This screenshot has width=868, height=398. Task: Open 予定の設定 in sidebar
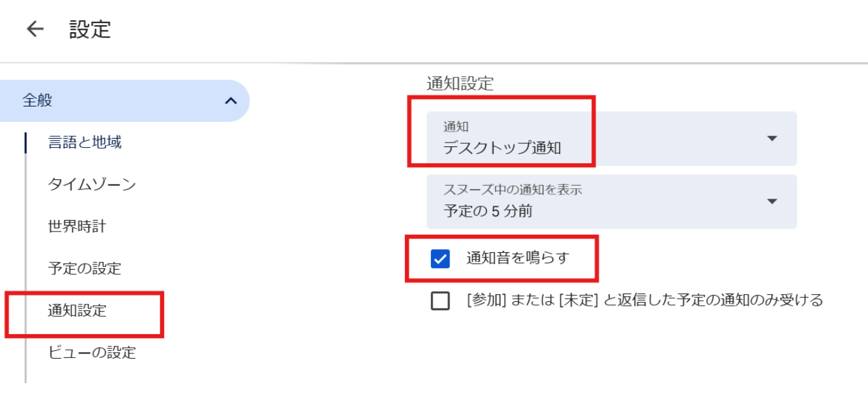85,268
